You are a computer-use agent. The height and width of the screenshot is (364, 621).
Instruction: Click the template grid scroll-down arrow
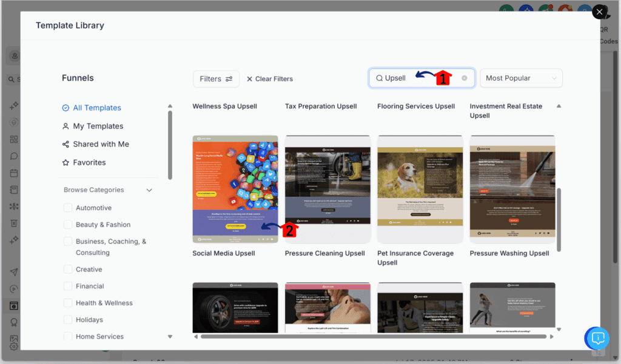(x=559, y=329)
